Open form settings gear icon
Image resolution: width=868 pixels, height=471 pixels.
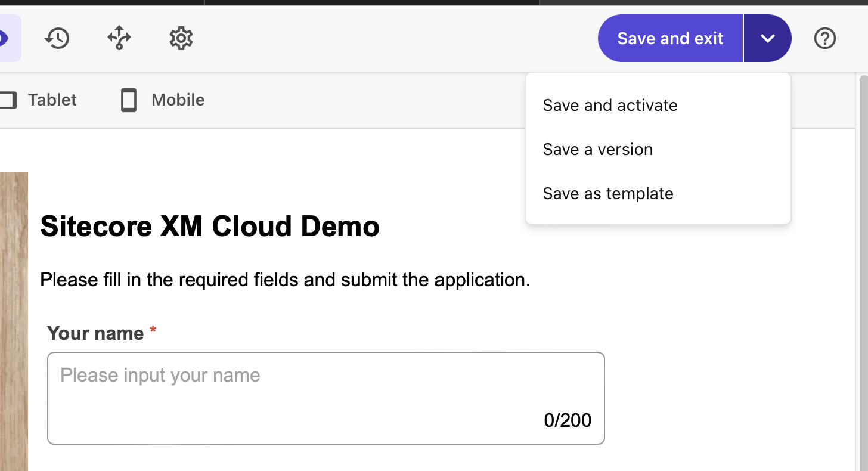[181, 38]
